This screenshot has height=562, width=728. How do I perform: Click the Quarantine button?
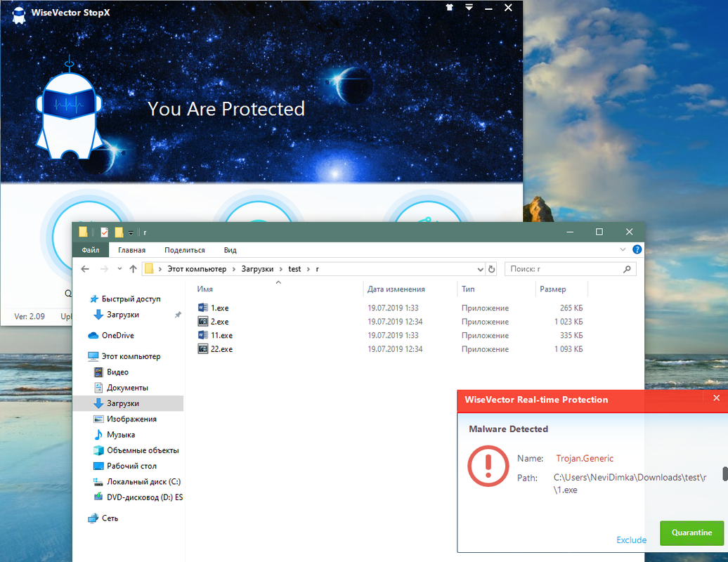691,532
